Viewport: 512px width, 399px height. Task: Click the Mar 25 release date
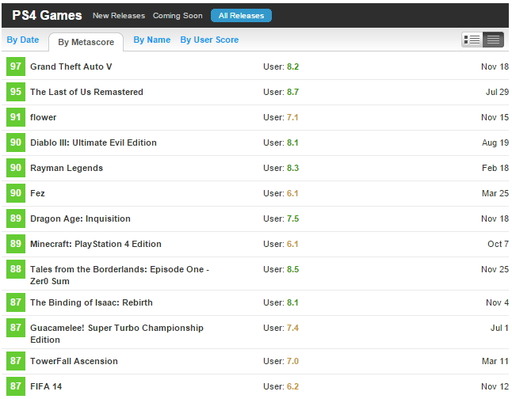pyautogui.click(x=495, y=193)
